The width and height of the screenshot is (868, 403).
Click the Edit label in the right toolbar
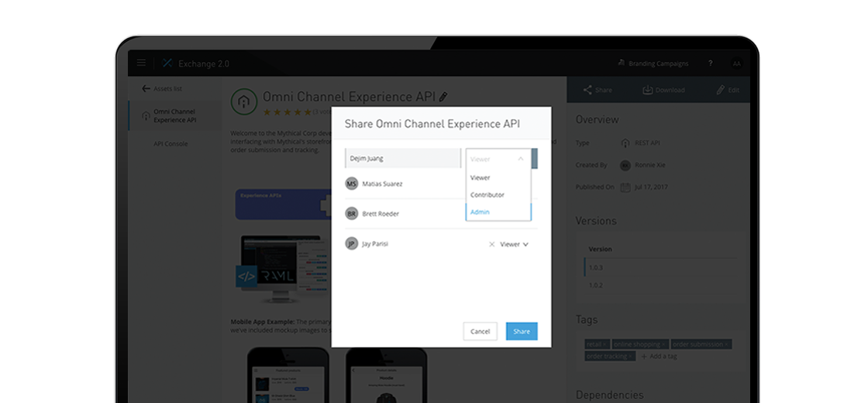pos(733,90)
